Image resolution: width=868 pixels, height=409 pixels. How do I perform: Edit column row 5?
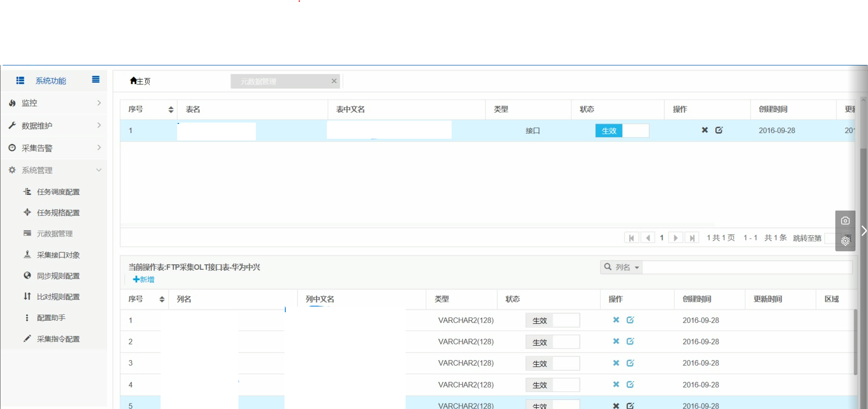[x=630, y=406]
